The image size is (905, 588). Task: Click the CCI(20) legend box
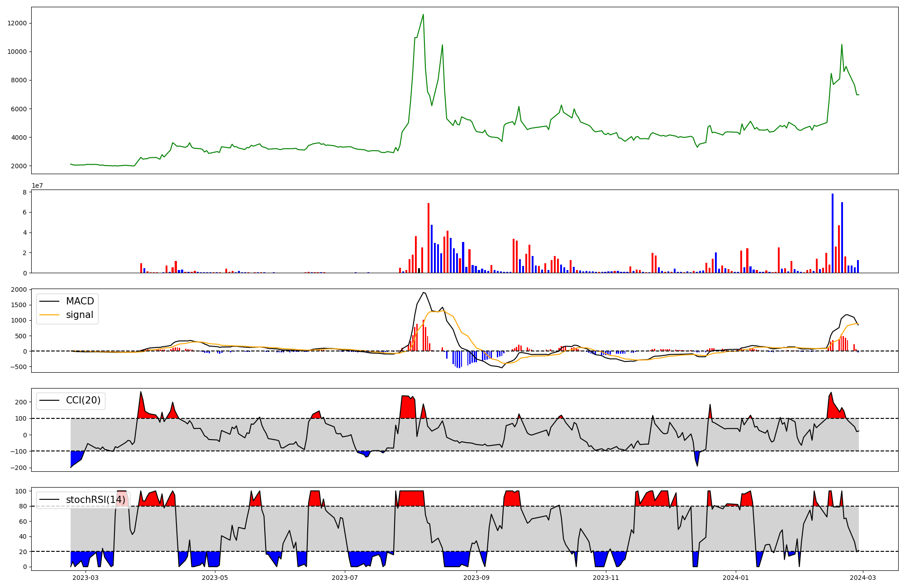tap(71, 401)
